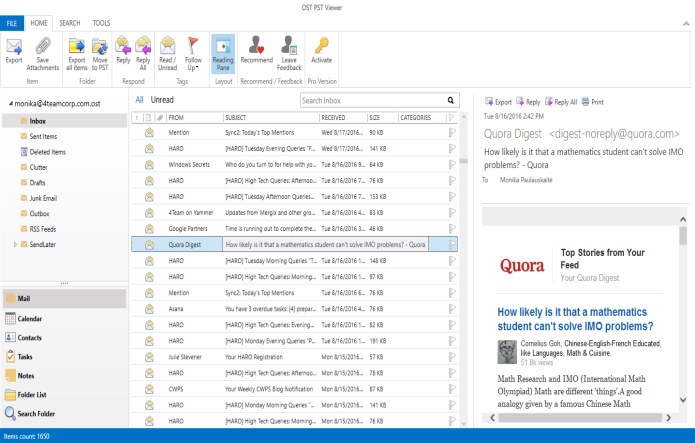Switch to the HOME ribbon tab
Image resolution: width=695 pixels, height=443 pixels.
39,23
